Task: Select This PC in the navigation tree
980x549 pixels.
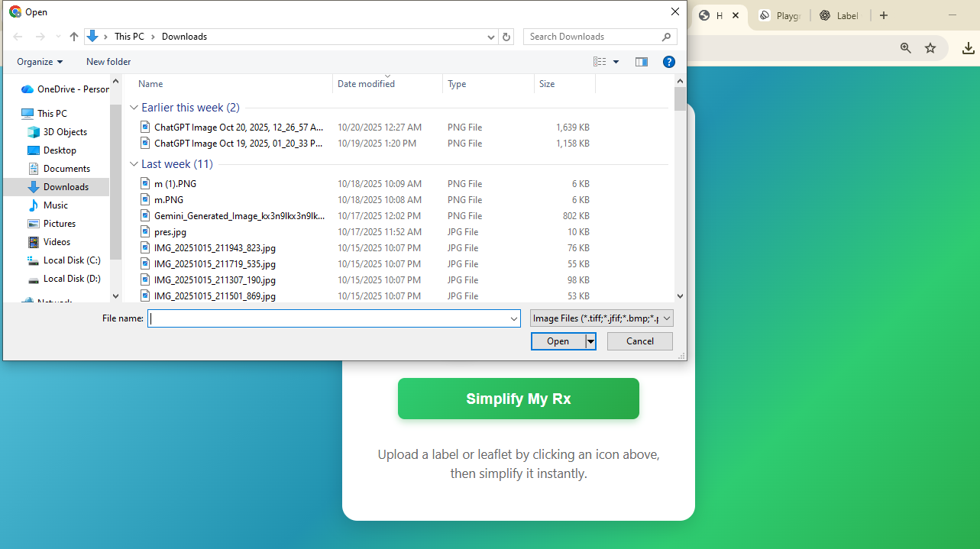Action: [44, 114]
